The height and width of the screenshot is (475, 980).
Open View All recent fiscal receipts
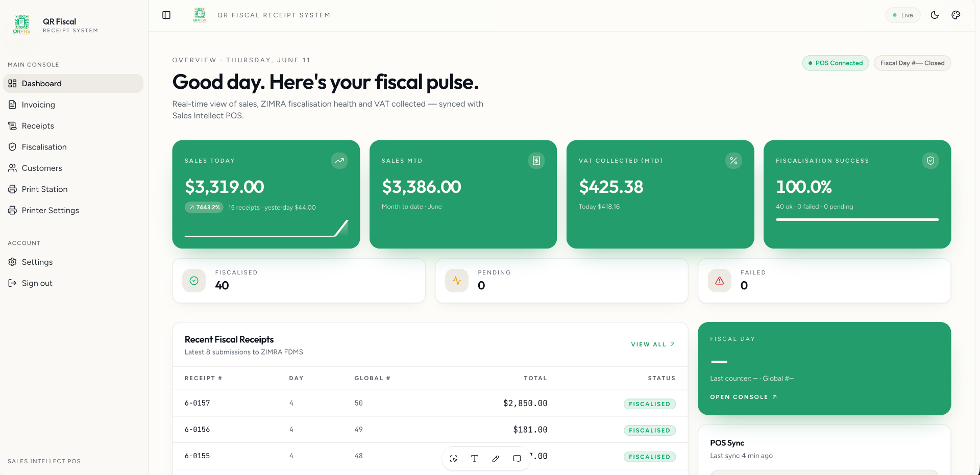(653, 344)
